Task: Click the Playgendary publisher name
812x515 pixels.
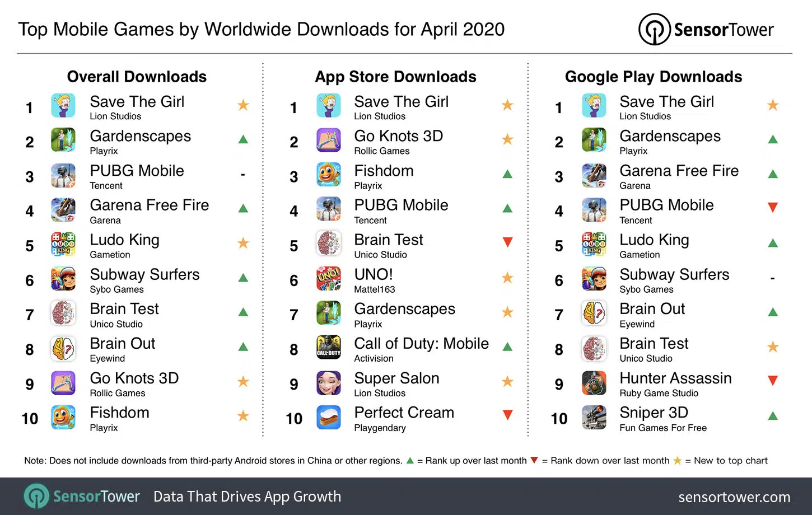Action: [x=380, y=428]
